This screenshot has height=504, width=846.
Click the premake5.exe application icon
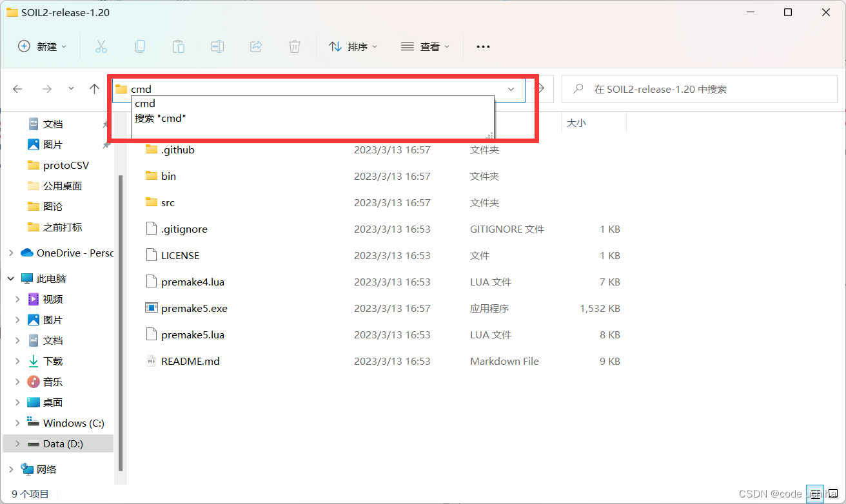coord(152,308)
